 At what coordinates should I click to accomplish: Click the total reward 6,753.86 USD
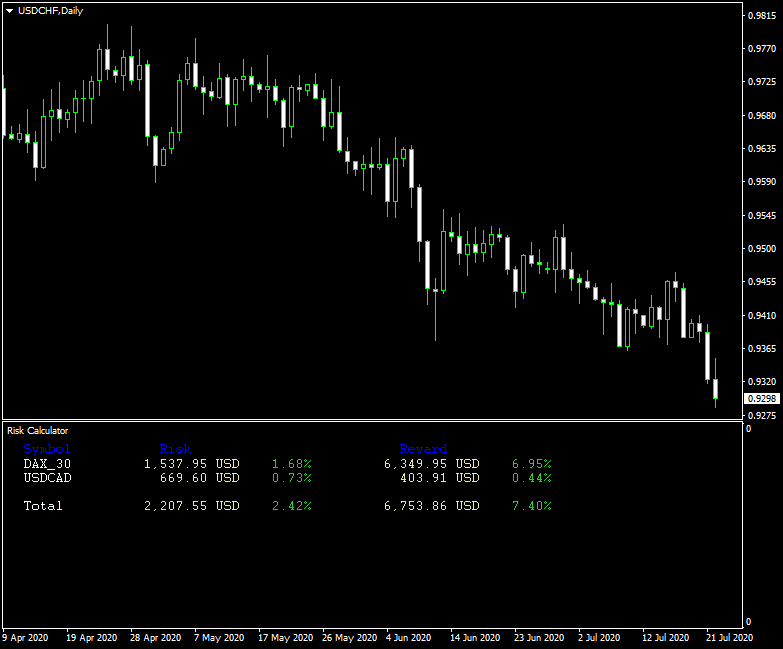431,506
